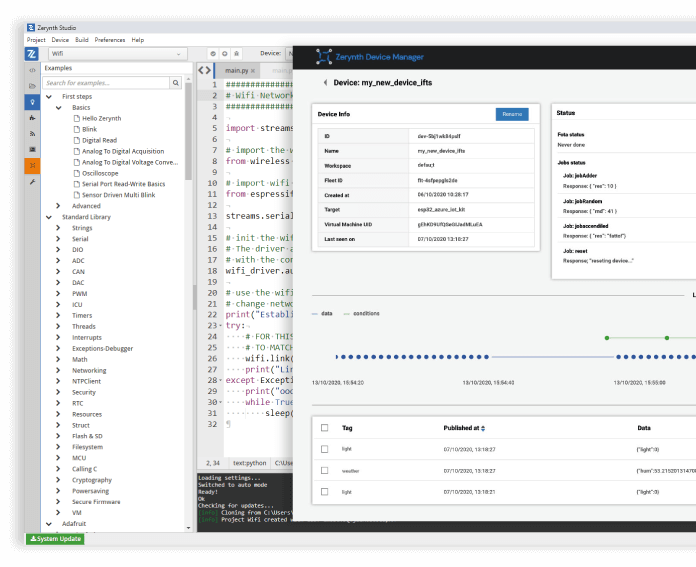Screen dimensions: 696x567
Task: Select the lightbulb Examples sidebar icon
Action: [32, 102]
